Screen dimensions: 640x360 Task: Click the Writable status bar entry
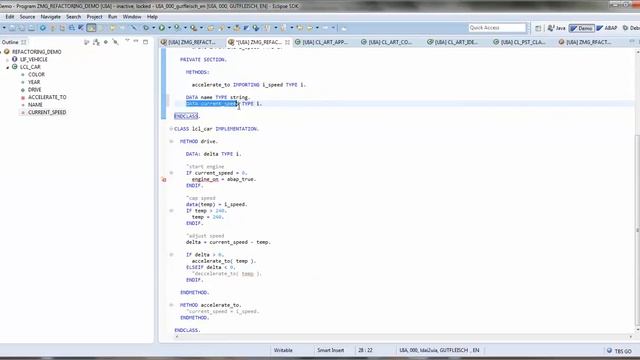[x=283, y=350]
